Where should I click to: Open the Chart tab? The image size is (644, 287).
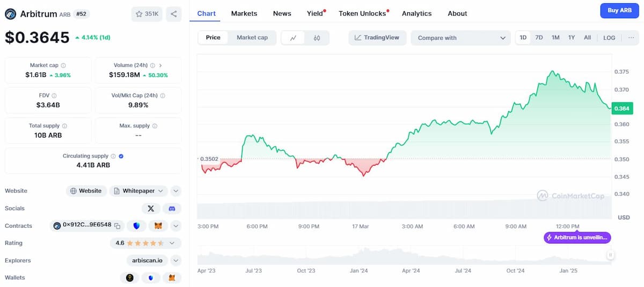pos(207,13)
